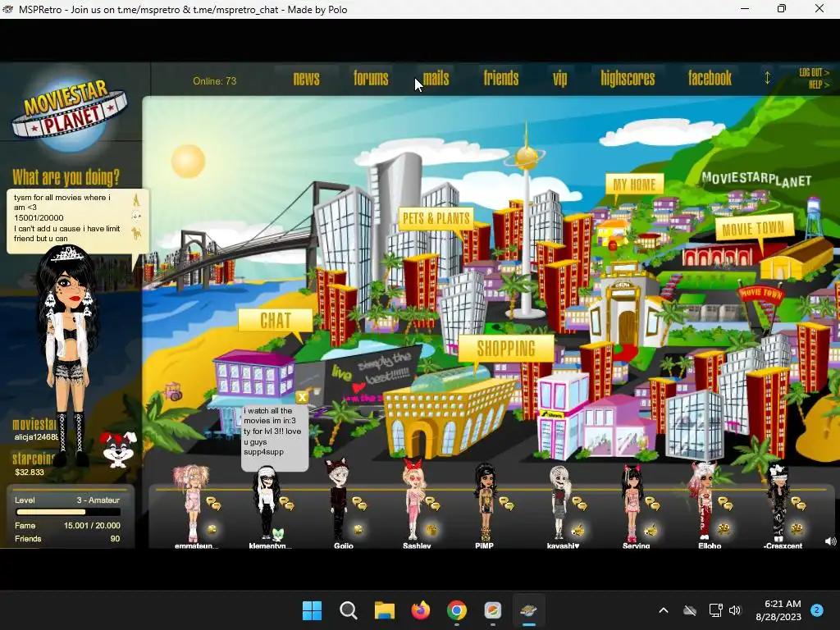Screen dimensions: 840x630
Task: Click the starcoins amount $32.833
Action: point(30,472)
